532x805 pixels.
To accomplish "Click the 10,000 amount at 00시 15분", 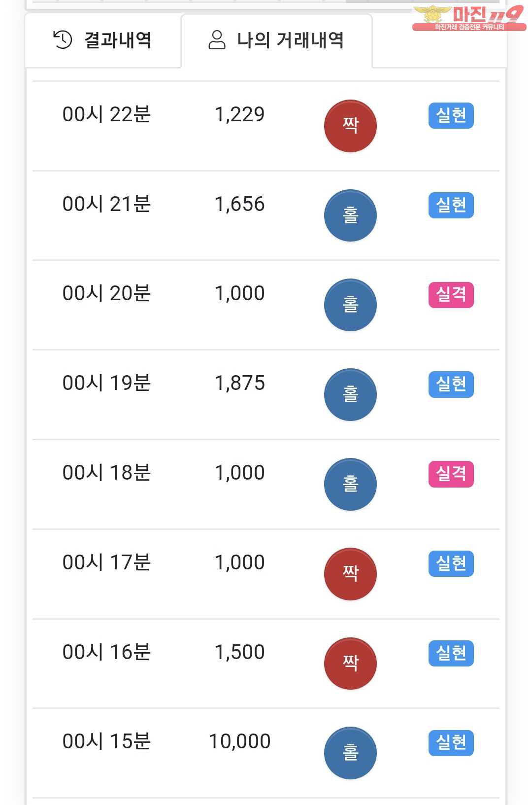I will (x=240, y=741).
